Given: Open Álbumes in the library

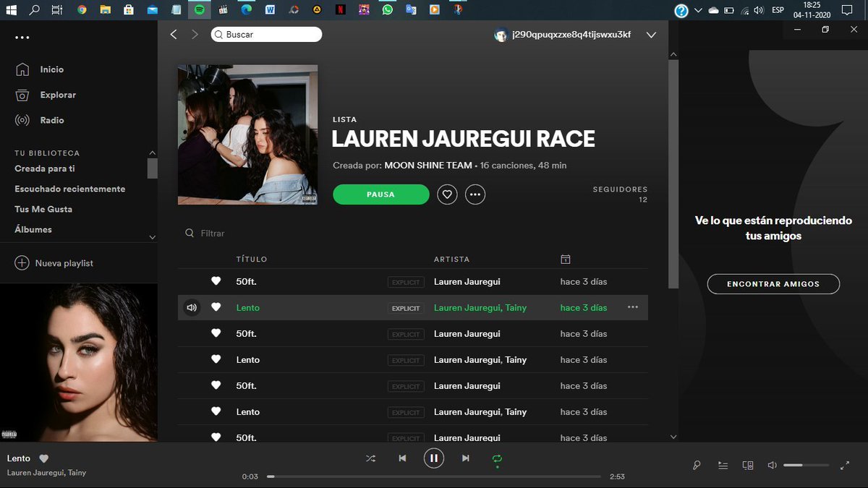Looking at the screenshot, I should point(33,229).
